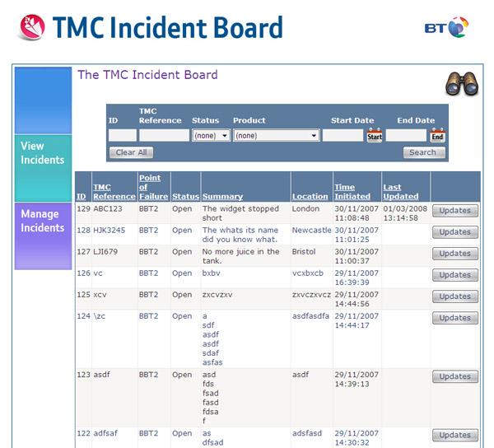The image size is (494, 448).
Task: Open Updates for incident 128
Action: pos(455,232)
